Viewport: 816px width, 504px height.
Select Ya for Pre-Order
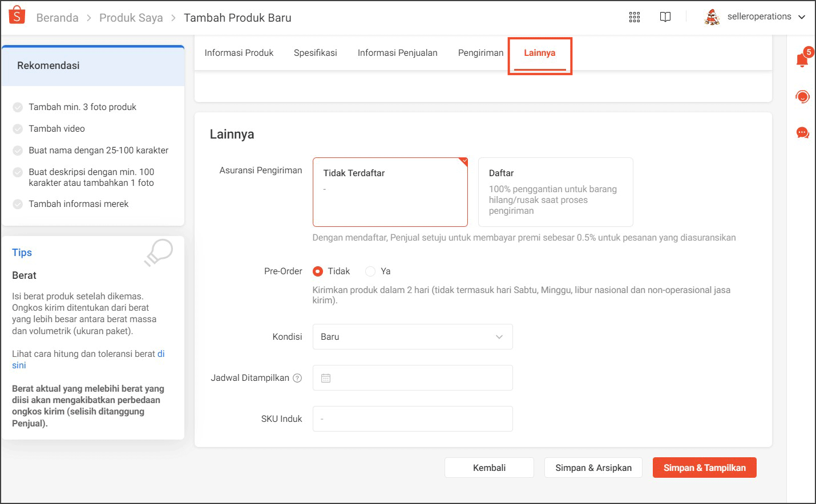(369, 271)
